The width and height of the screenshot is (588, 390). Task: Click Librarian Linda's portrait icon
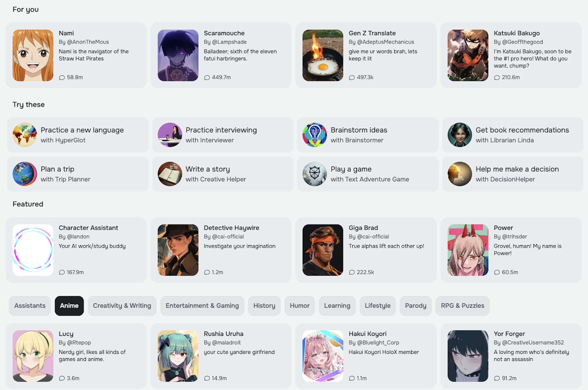[460, 135]
